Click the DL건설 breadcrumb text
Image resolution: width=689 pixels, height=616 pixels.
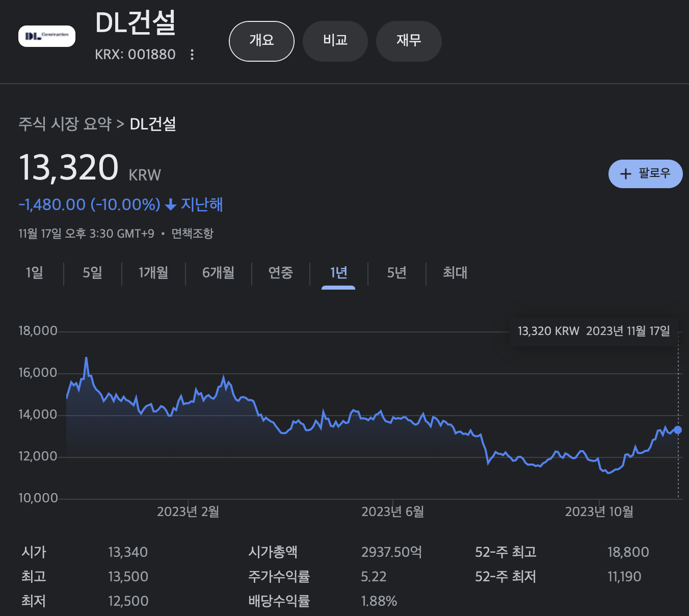153,124
